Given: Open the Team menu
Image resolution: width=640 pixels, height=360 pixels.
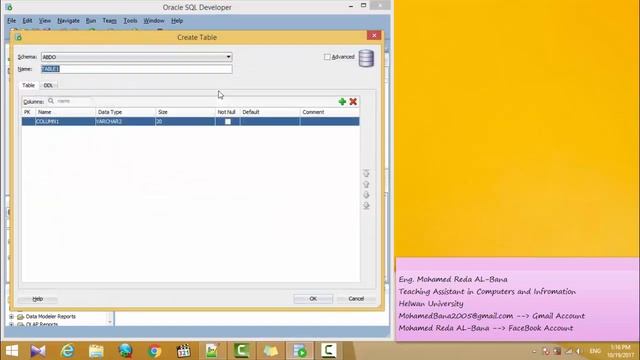Looking at the screenshot, I should click(109, 20).
